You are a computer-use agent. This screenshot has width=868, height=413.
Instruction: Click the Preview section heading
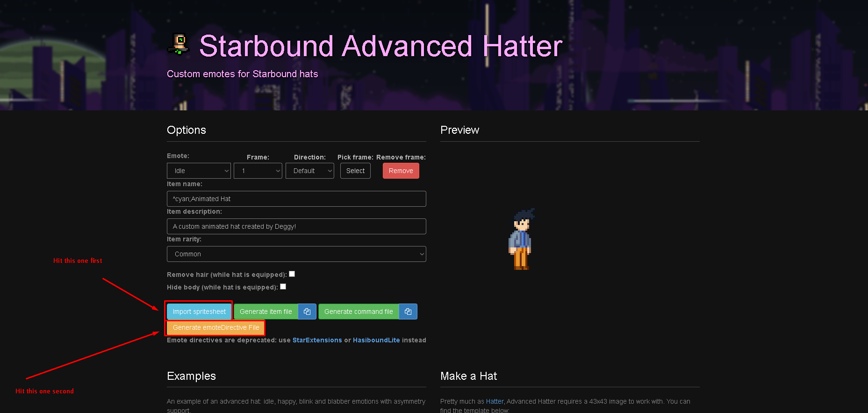459,130
